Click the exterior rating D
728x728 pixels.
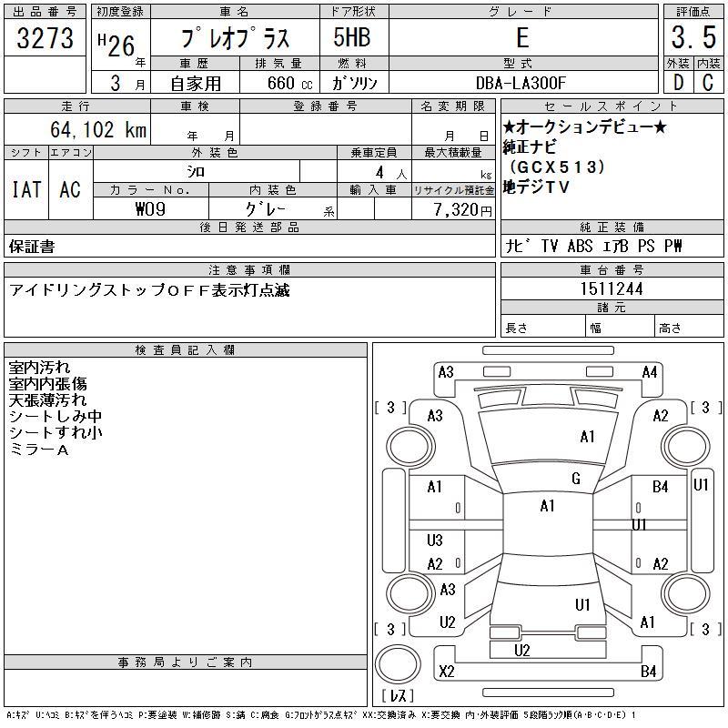pos(678,83)
